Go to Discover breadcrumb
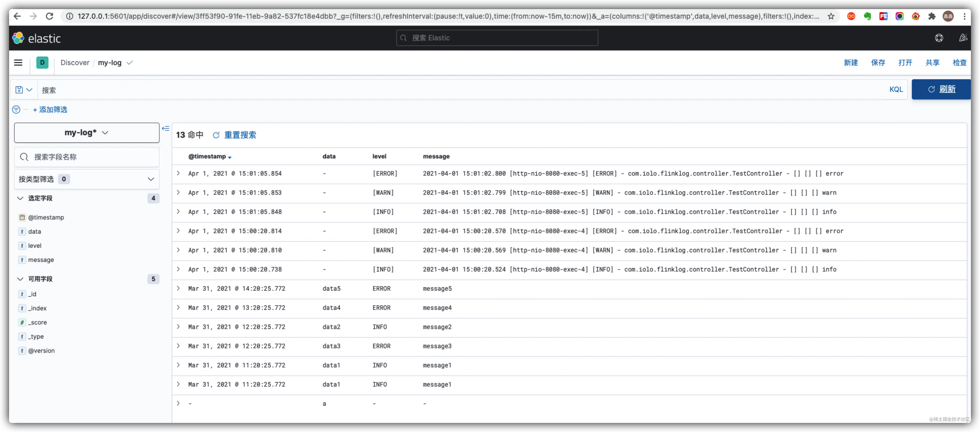This screenshot has height=432, width=980. [74, 63]
